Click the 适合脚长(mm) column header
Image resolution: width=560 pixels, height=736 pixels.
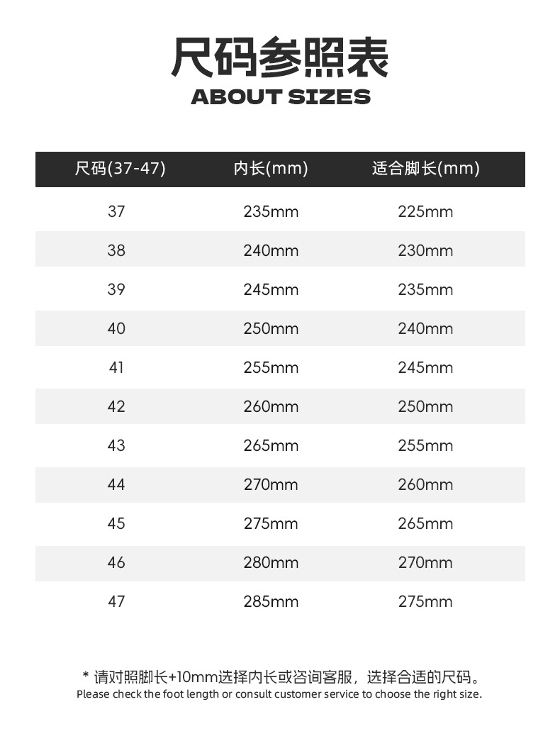pos(426,168)
